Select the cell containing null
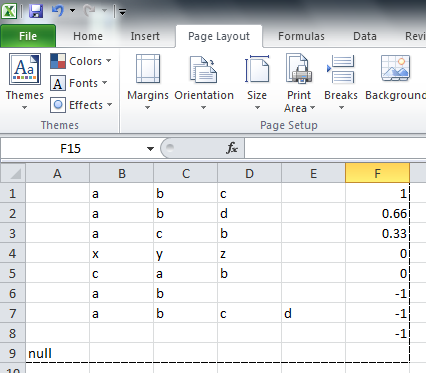 [x=57, y=353]
